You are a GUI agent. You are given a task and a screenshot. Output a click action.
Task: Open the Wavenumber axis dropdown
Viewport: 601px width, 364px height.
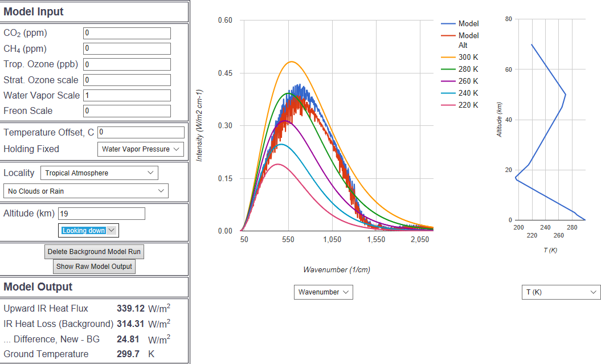tap(324, 292)
